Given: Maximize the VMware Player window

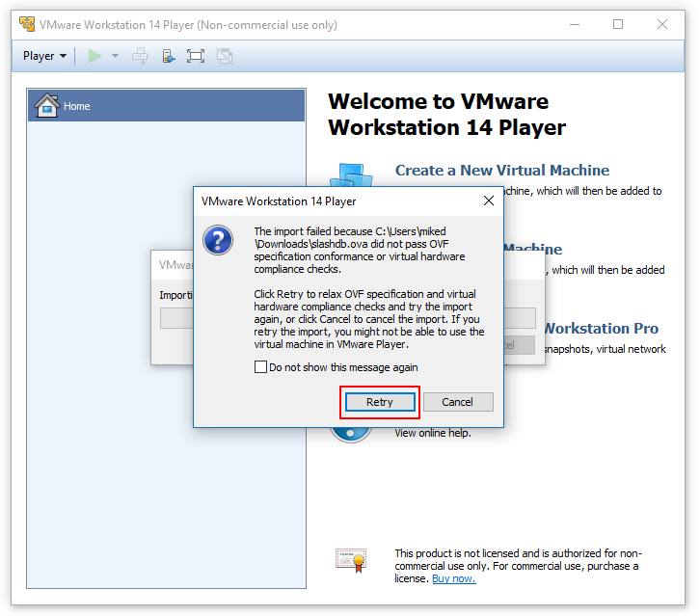Looking at the screenshot, I should (618, 24).
